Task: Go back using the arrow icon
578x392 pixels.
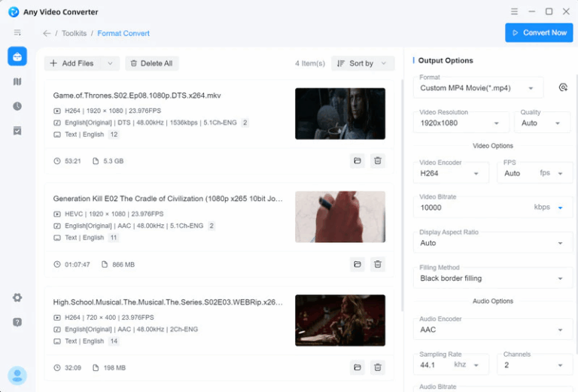Action: [47, 33]
